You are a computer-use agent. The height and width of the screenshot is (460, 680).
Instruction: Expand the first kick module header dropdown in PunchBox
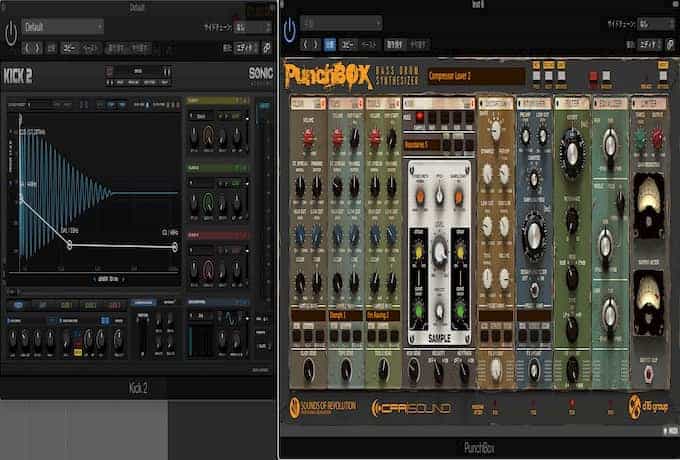[x=323, y=103]
